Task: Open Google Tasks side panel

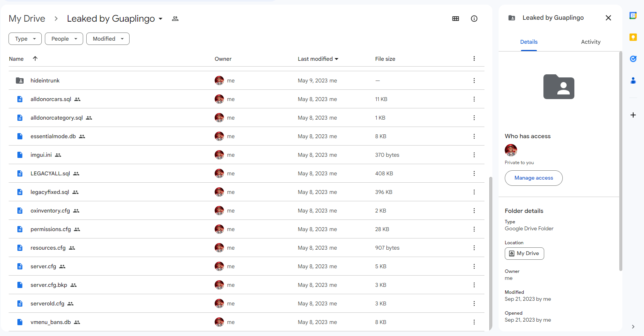Action: point(633,59)
